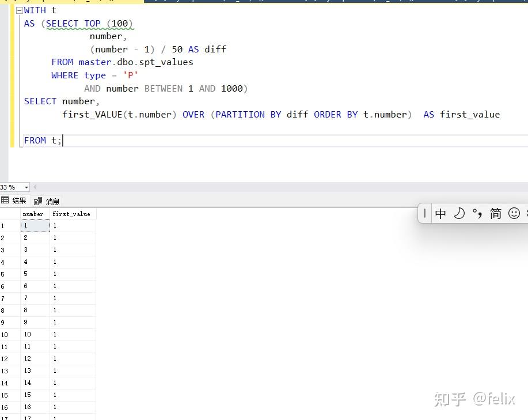Click the punctuation mode icon on IME bar
The width and height of the screenshot is (528, 420).
point(477,213)
